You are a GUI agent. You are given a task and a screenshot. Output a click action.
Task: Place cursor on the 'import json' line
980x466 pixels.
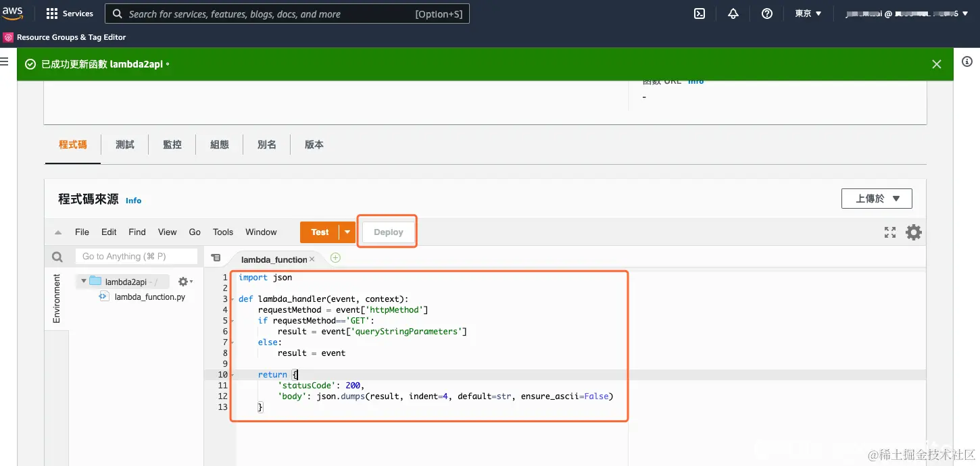pyautogui.click(x=265, y=277)
